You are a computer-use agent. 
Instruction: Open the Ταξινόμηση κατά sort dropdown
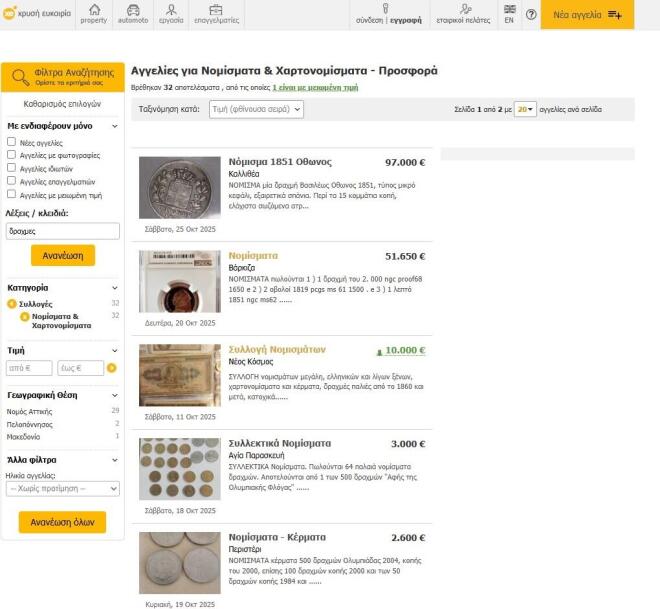(255, 109)
